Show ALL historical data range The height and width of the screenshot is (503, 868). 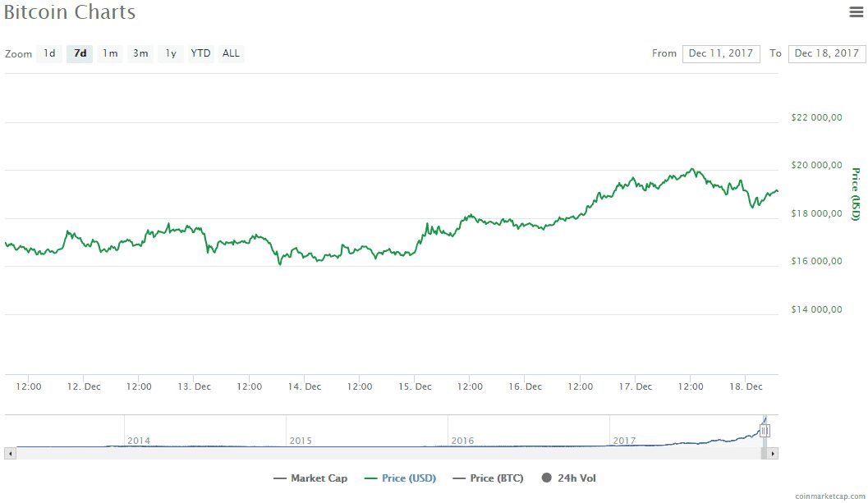pyautogui.click(x=231, y=53)
